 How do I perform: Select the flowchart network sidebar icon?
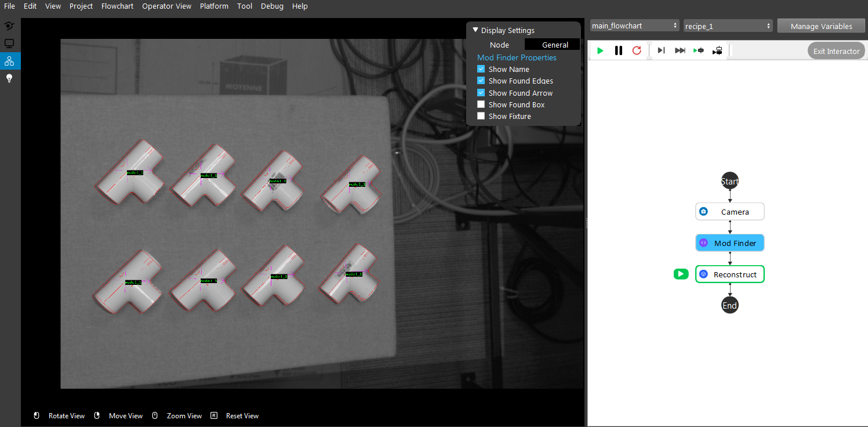coord(9,61)
